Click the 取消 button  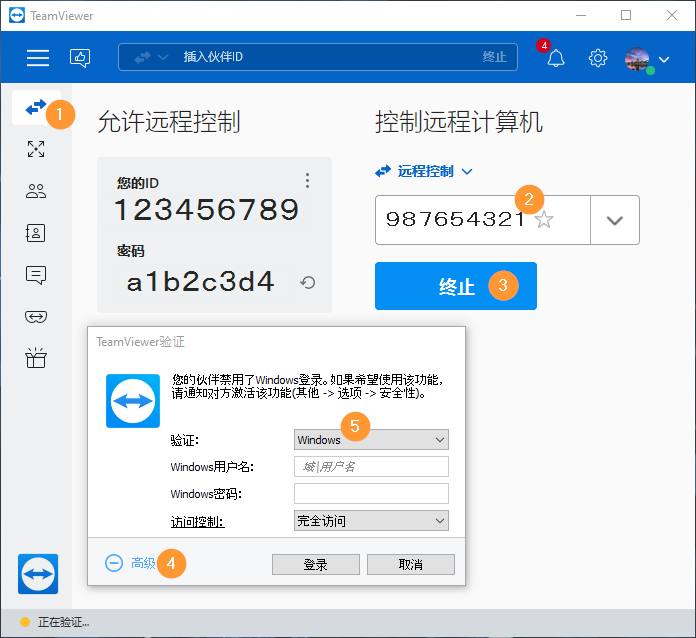[x=411, y=564]
